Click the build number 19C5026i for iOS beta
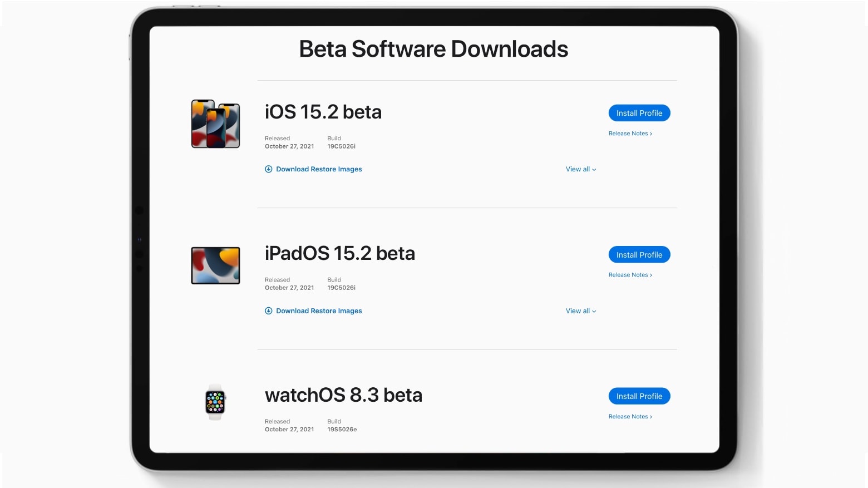 [x=341, y=146]
